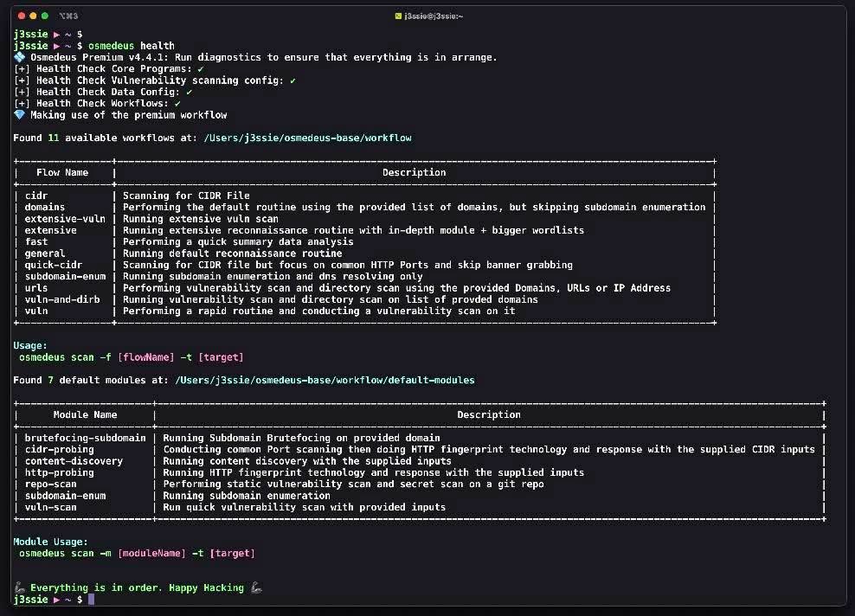Click the checkmark after 'Health Check Core Programs'
Screen dimensions: 855x616
coord(200,68)
